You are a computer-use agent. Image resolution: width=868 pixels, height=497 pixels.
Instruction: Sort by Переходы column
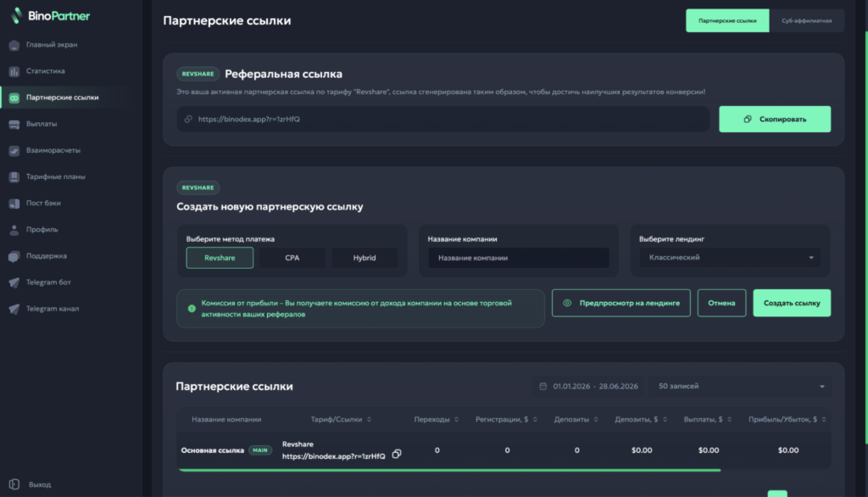[456, 420]
